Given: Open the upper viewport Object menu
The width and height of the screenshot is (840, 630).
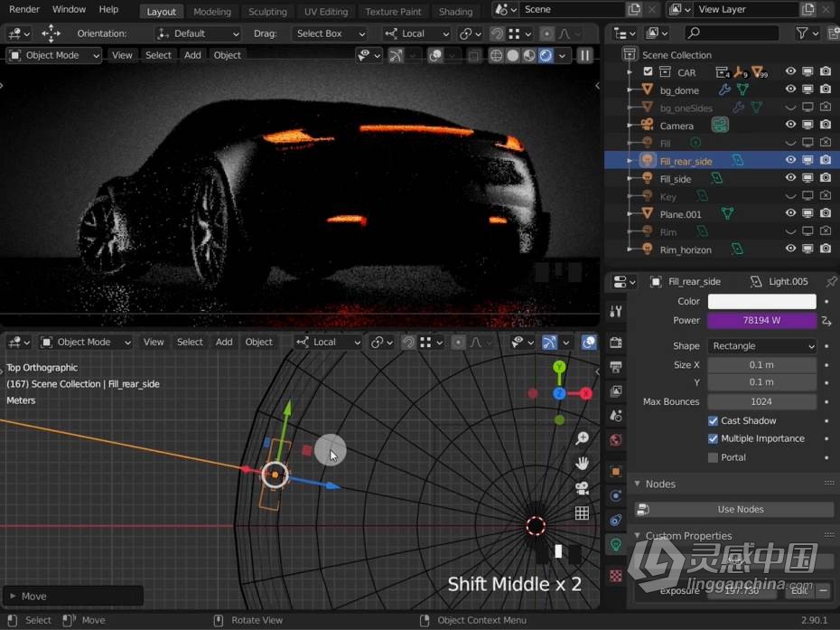Looking at the screenshot, I should (x=227, y=55).
